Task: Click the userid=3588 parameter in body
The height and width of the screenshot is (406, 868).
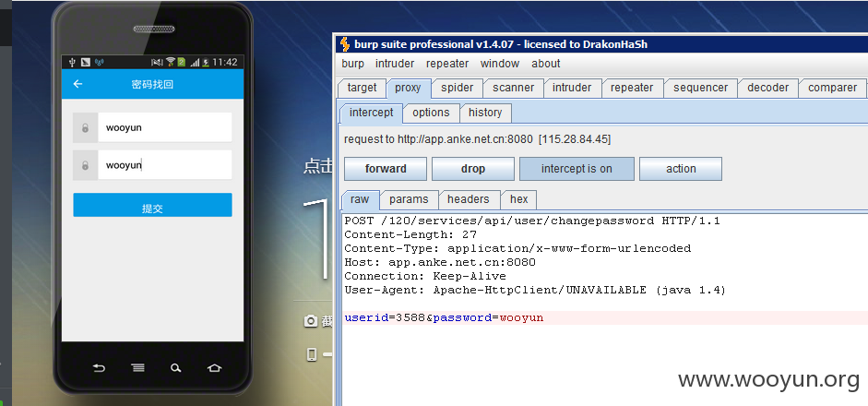Action: coord(385,318)
